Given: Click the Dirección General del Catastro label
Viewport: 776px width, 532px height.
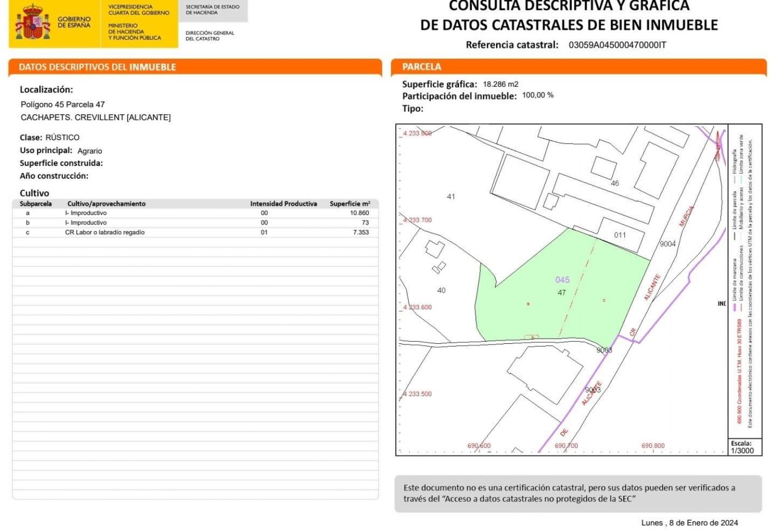Looking at the screenshot, I should tap(210, 36).
